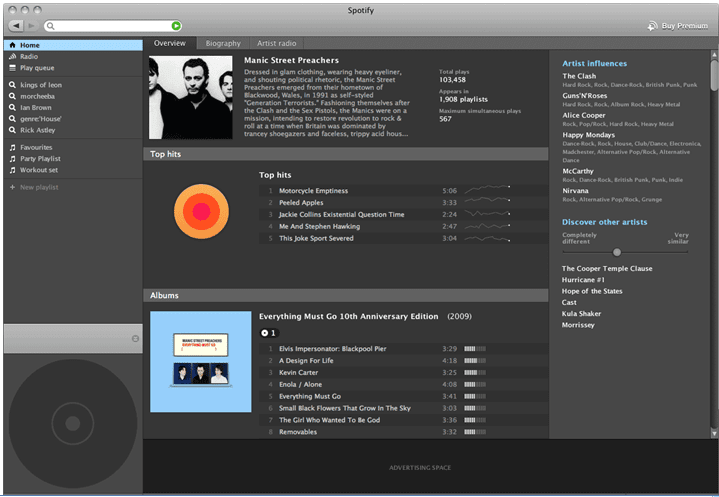The image size is (719, 497).
Task: Click magnifier icon beside genre:'House'
Action: point(12,119)
